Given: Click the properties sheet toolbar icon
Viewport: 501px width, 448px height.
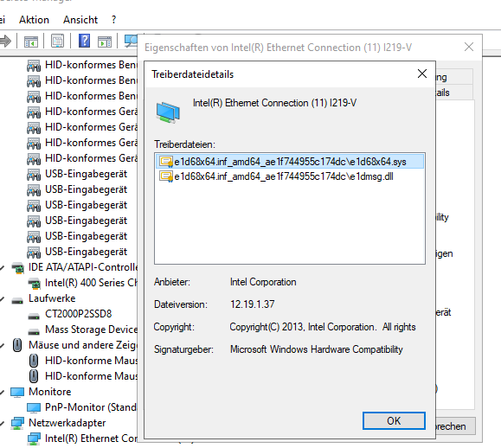Looking at the screenshot, I should 57,41.
